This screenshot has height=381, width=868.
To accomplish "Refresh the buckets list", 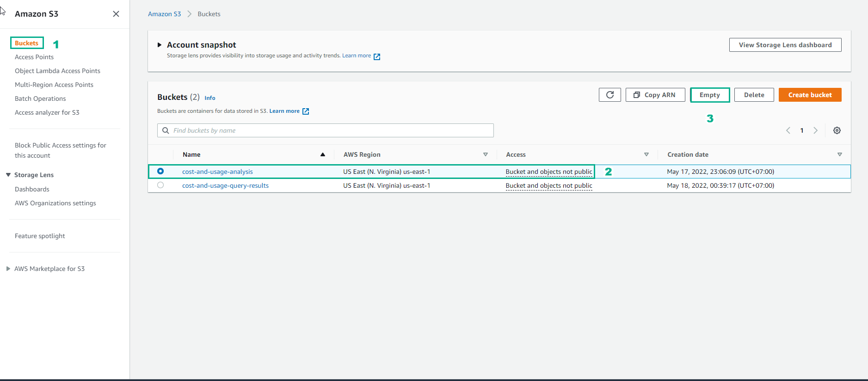I will (609, 95).
